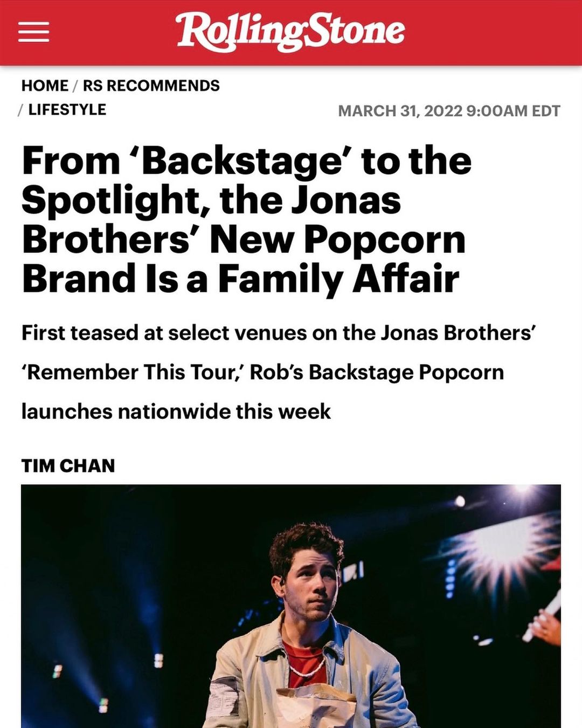This screenshot has height=728, width=582.
Task: Click the slash before LIFESTYLE
Action: click(x=20, y=109)
